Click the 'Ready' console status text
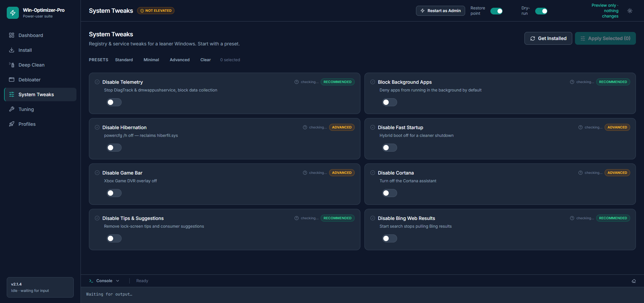The image size is (644, 303). (x=142, y=281)
